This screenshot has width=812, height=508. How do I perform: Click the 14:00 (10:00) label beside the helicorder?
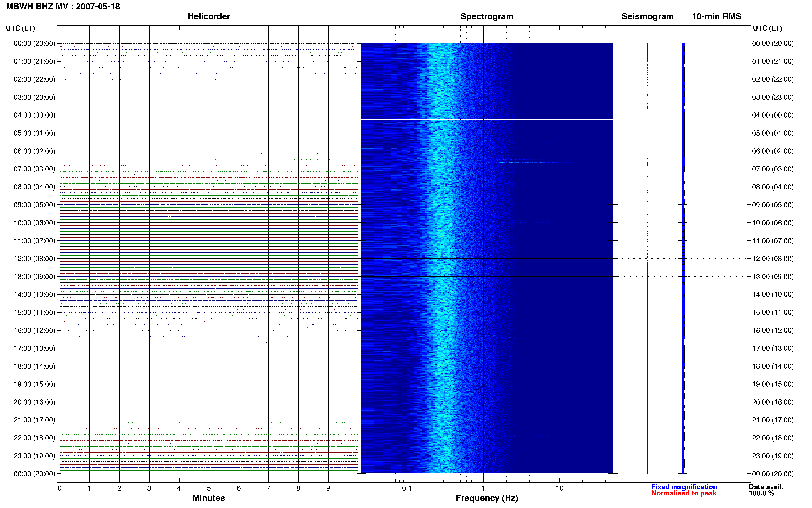tap(34, 294)
